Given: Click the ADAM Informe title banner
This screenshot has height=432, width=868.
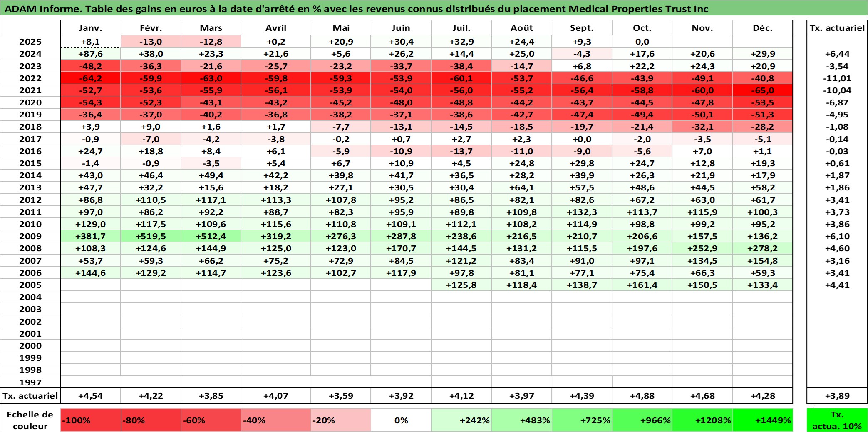Looking at the screenshot, I should pos(434,8).
